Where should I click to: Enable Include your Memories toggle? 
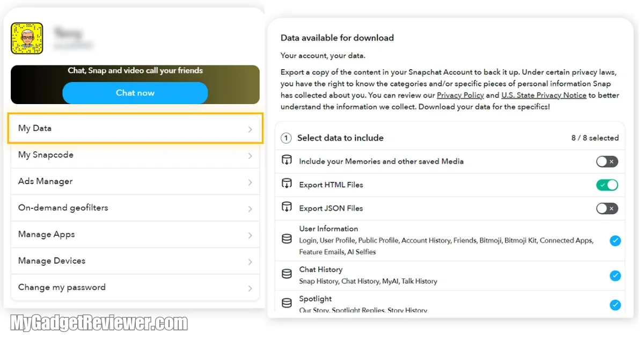pyautogui.click(x=607, y=162)
